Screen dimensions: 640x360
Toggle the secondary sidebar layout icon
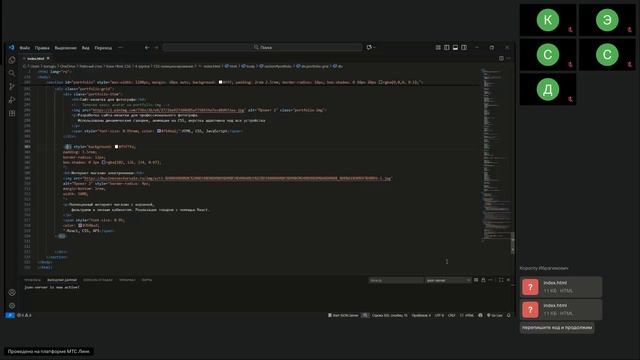pos(464,47)
